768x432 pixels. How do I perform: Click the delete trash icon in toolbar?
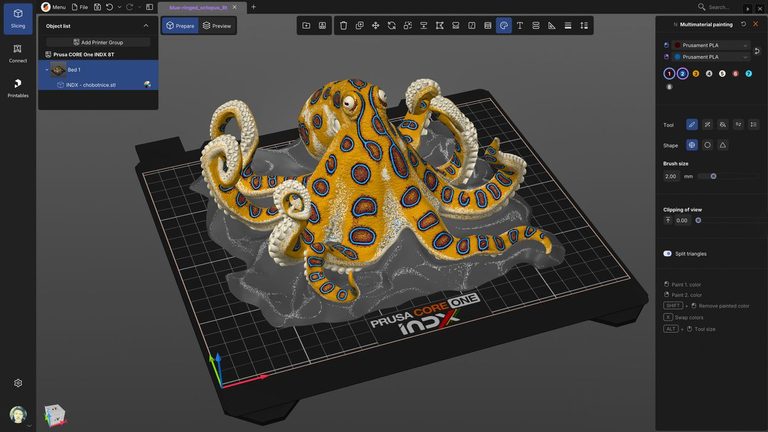coord(343,25)
